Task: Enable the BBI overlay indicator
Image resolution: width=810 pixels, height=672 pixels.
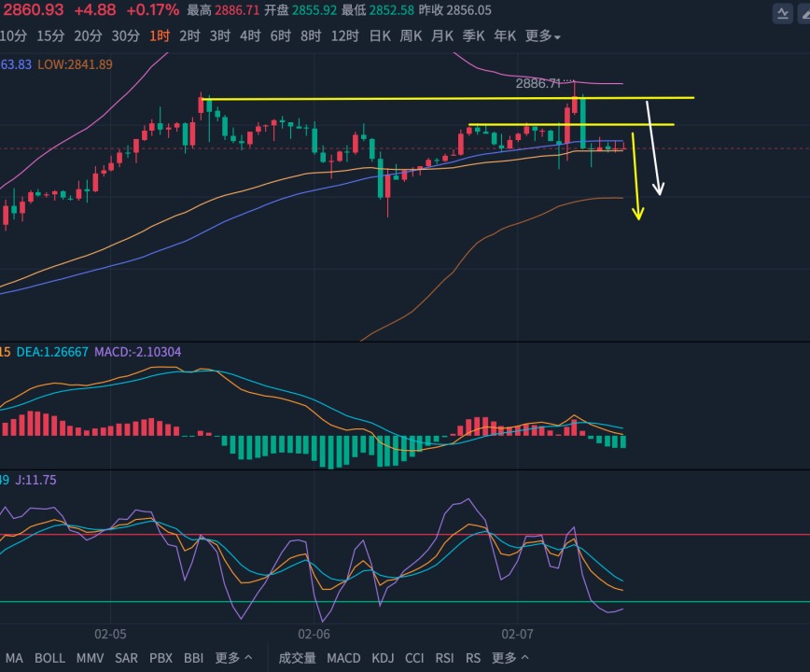Action: [x=194, y=658]
